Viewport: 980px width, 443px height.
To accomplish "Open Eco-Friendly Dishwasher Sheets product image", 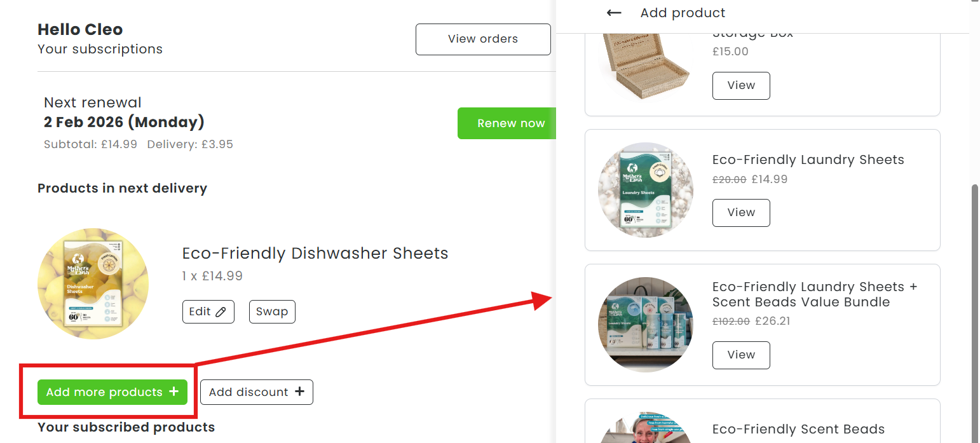I will point(93,283).
